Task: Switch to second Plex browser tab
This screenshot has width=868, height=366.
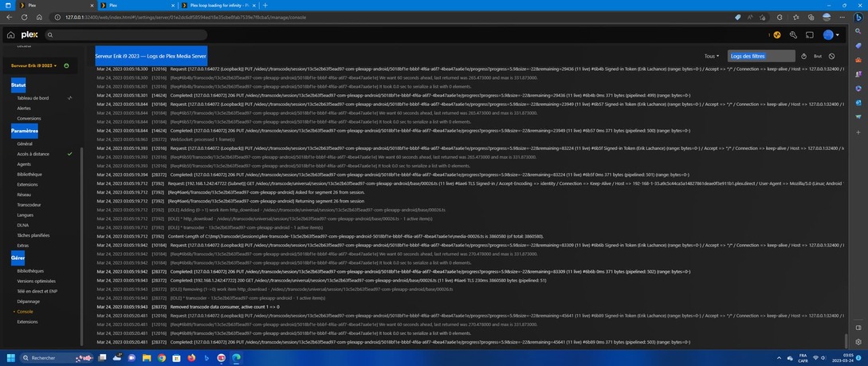Action: 137,5
